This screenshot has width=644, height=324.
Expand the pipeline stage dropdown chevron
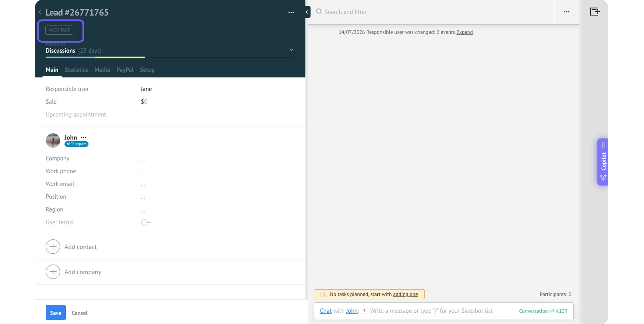coord(291,50)
